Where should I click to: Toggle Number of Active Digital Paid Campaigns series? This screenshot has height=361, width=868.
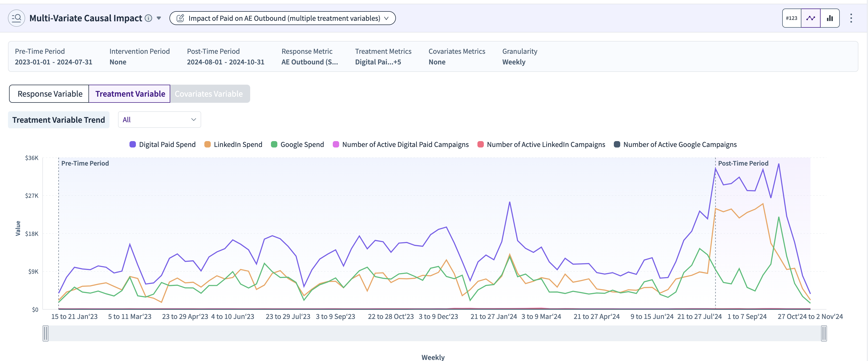point(401,145)
